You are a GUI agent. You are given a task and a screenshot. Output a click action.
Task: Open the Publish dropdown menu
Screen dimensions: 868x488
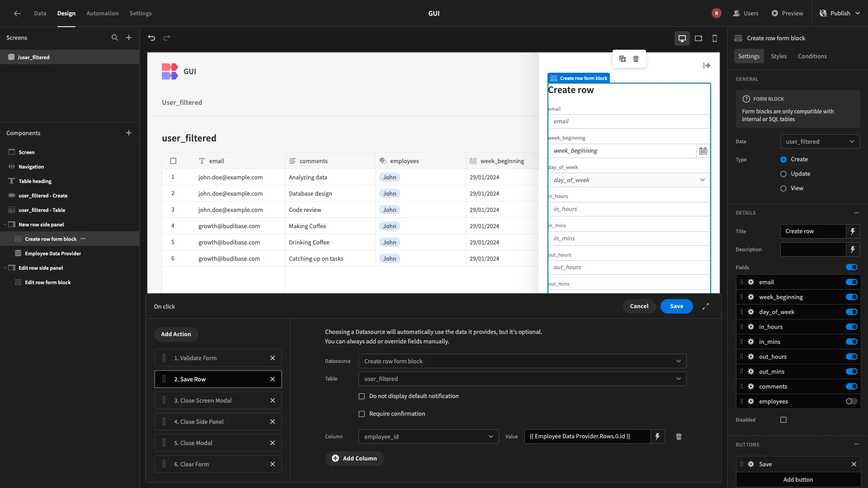[840, 13]
